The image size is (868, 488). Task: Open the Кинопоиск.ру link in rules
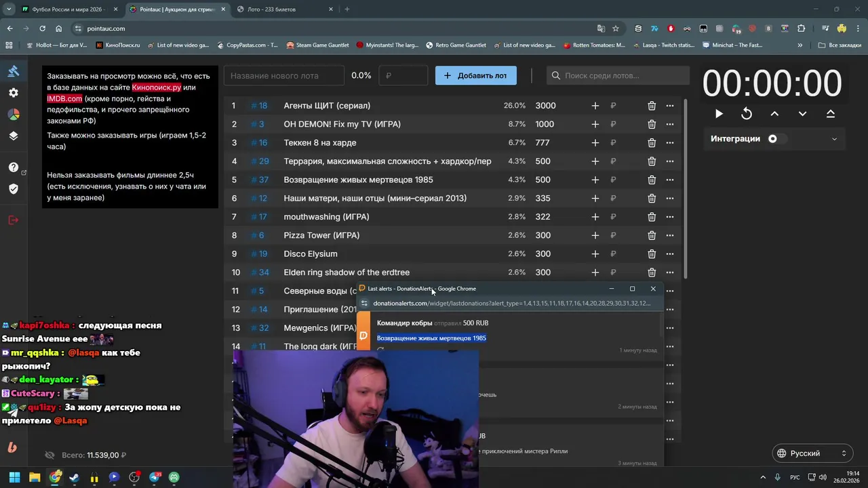click(157, 87)
